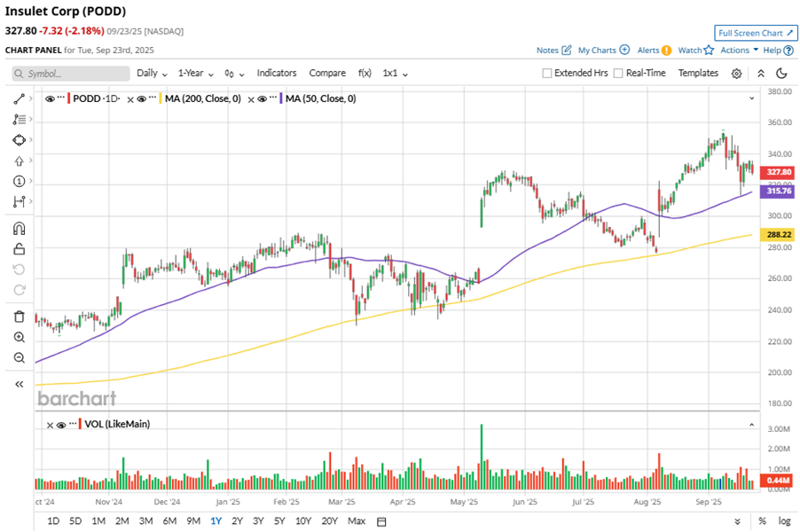Select the 5D time range
The width and height of the screenshot is (800, 532).
coord(75,521)
